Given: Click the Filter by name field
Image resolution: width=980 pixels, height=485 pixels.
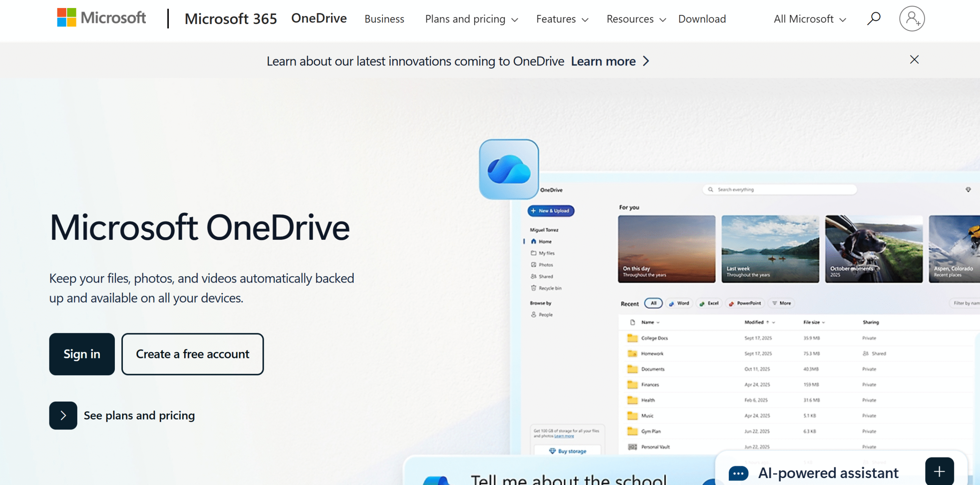Looking at the screenshot, I should (x=965, y=303).
